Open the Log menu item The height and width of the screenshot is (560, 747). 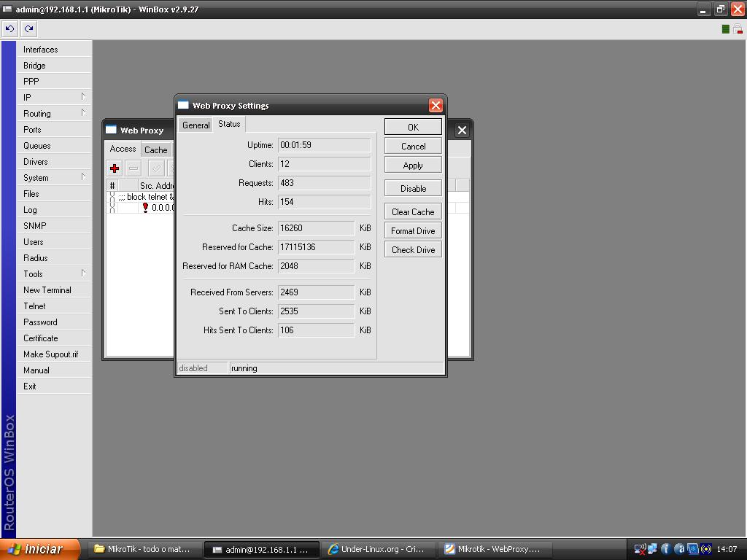[x=54, y=209]
